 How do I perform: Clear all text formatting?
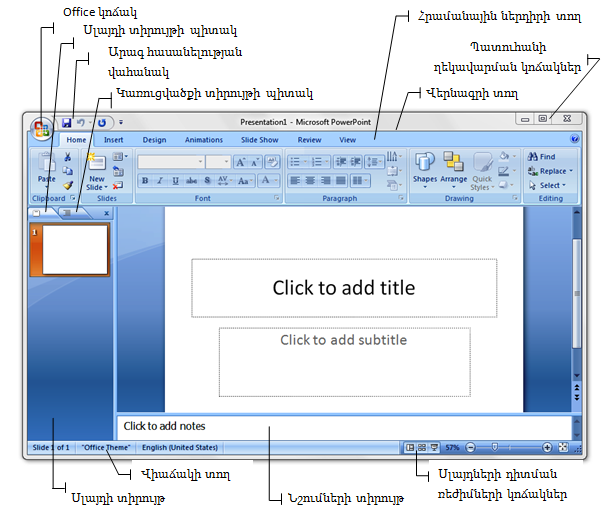272,162
